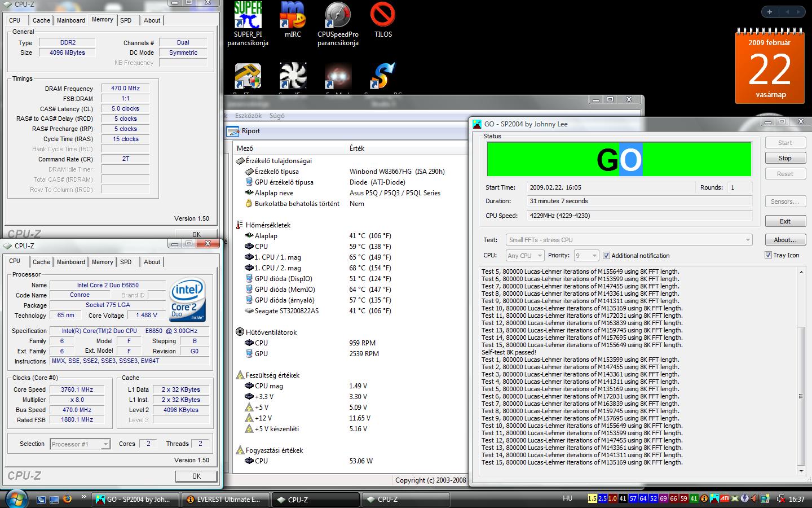Screen dimensions: 812x508
Task: Click the Stop button in SP2004
Action: pos(785,158)
